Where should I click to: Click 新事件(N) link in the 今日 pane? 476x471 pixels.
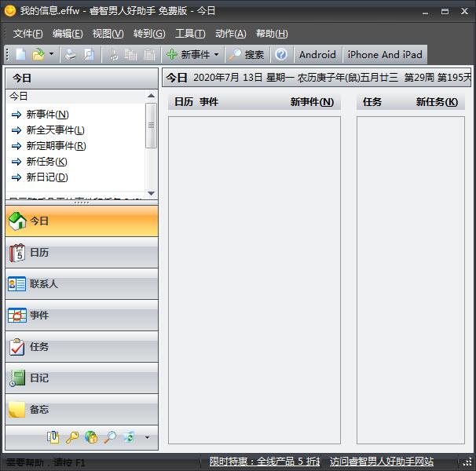[x=48, y=115]
